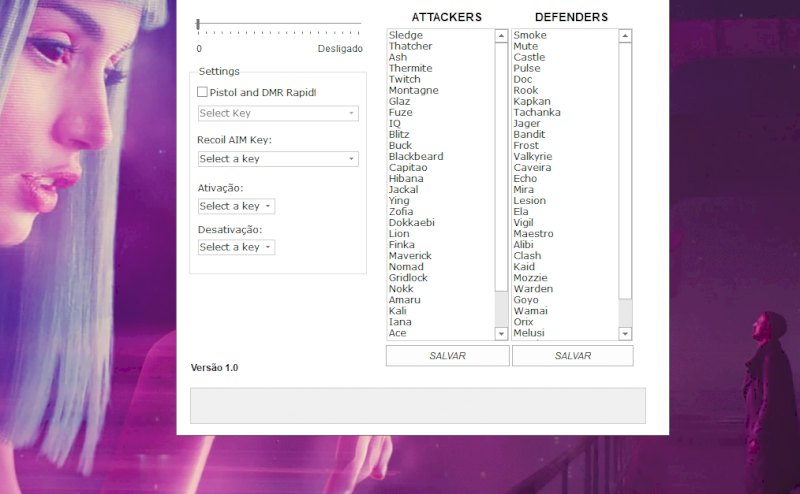Click the Attackers list scrollbar thumb
Screen dimensions: 800x494
501,167
